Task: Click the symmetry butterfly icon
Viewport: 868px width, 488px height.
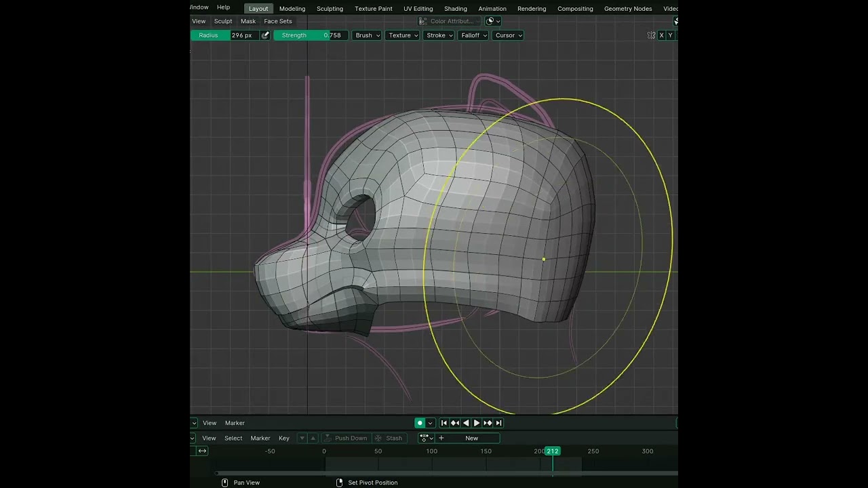Action: click(651, 35)
